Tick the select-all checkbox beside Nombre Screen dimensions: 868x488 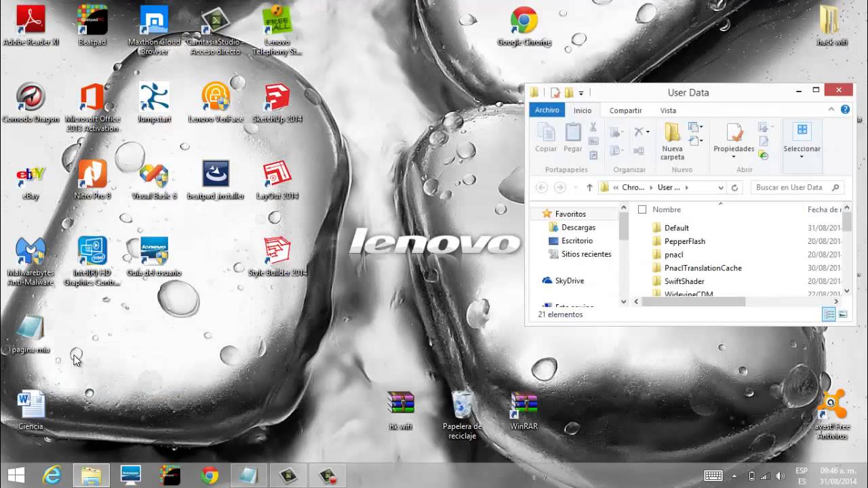[x=642, y=209]
